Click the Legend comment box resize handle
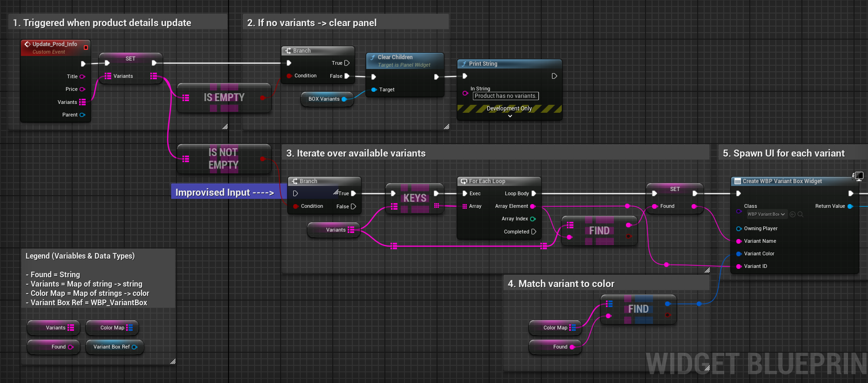This screenshot has width=868, height=383. (x=173, y=361)
